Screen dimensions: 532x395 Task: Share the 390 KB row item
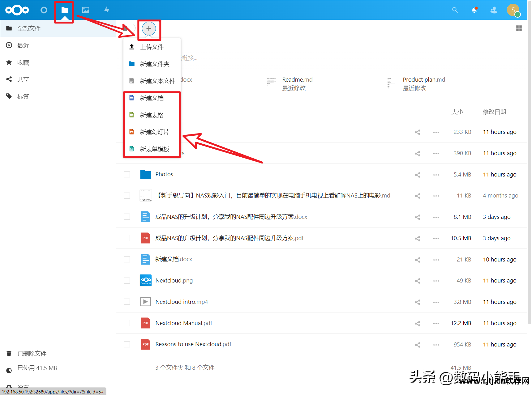(x=418, y=153)
